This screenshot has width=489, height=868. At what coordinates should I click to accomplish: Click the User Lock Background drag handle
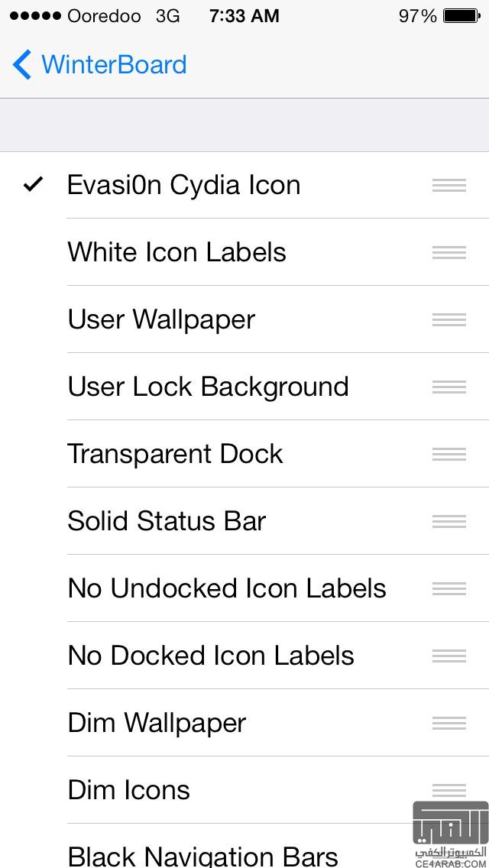click(x=449, y=387)
